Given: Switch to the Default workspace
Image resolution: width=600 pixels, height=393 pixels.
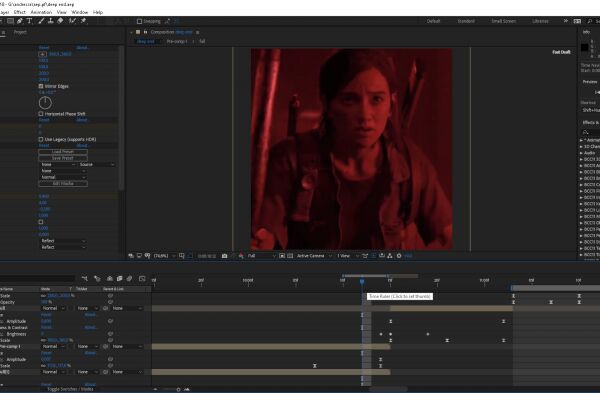Looking at the screenshot, I should 433,21.
